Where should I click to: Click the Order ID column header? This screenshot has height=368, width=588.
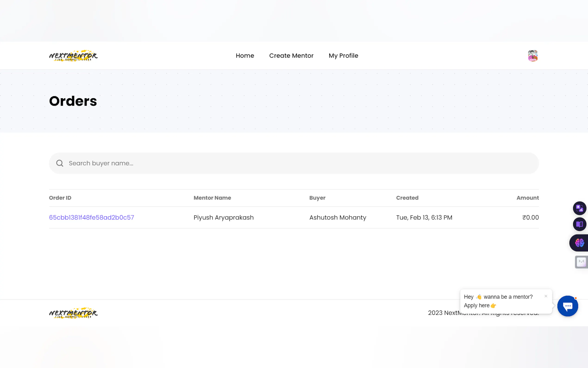click(x=60, y=198)
